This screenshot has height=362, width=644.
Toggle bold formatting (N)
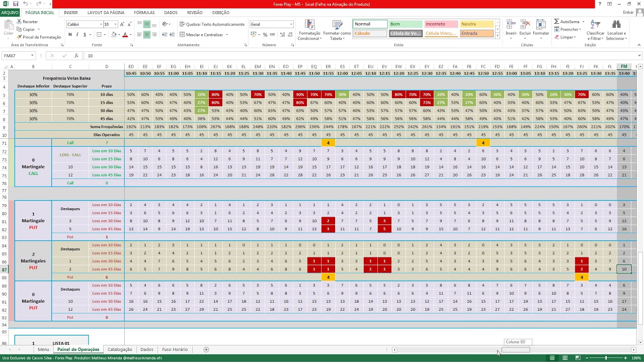(x=70, y=35)
